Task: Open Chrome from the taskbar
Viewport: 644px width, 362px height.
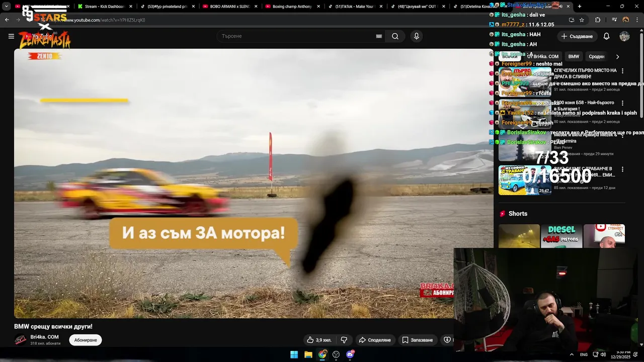Action: tap(323, 354)
